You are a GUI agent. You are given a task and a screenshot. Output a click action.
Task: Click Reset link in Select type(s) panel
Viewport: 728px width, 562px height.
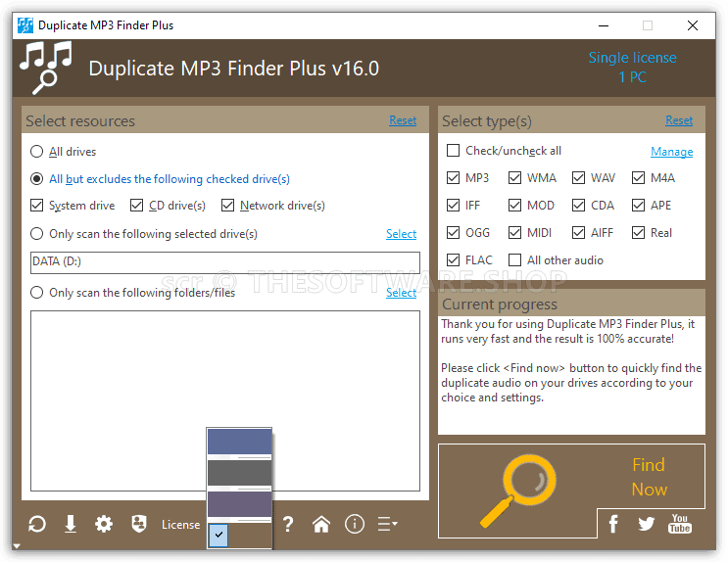tap(679, 120)
